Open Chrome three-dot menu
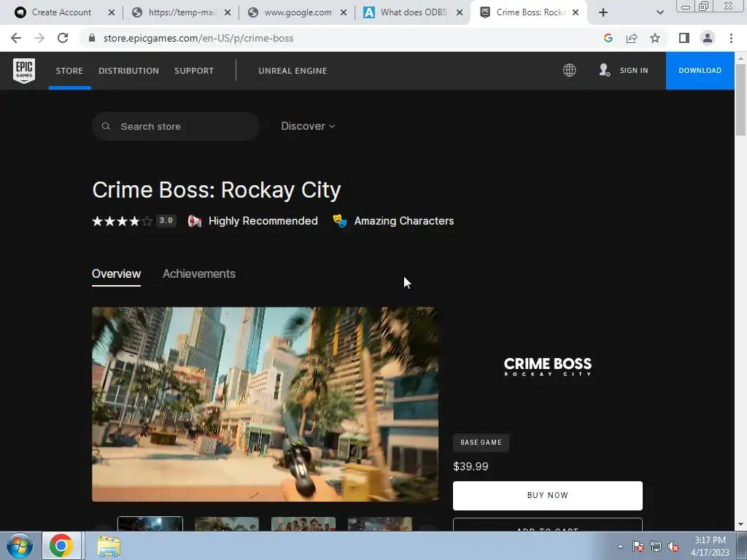747x560 pixels. 731,38
